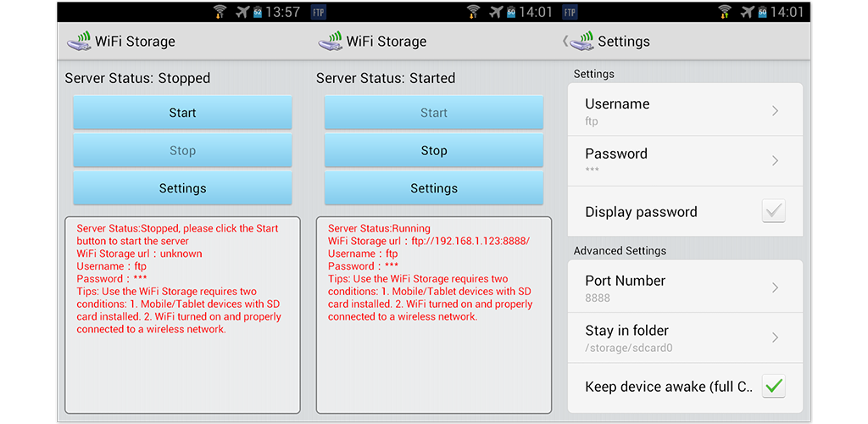Open Settings button on the Stopped screen

coord(183,188)
